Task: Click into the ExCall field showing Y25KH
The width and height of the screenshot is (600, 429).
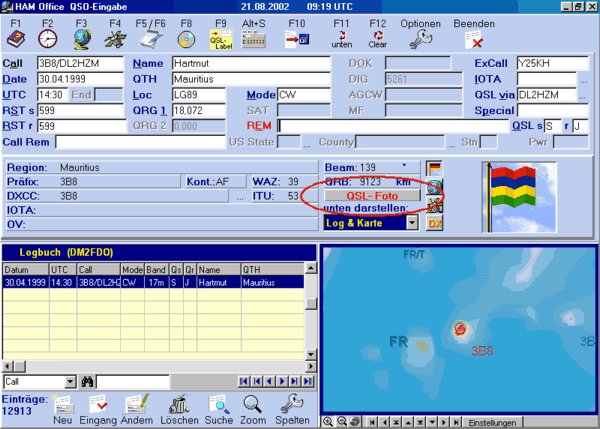Action: click(553, 63)
